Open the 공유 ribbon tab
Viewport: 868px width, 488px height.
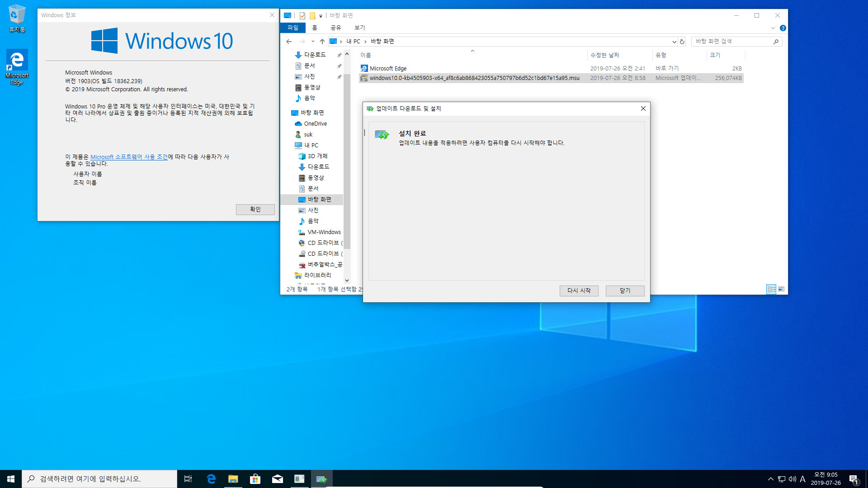pyautogui.click(x=335, y=28)
